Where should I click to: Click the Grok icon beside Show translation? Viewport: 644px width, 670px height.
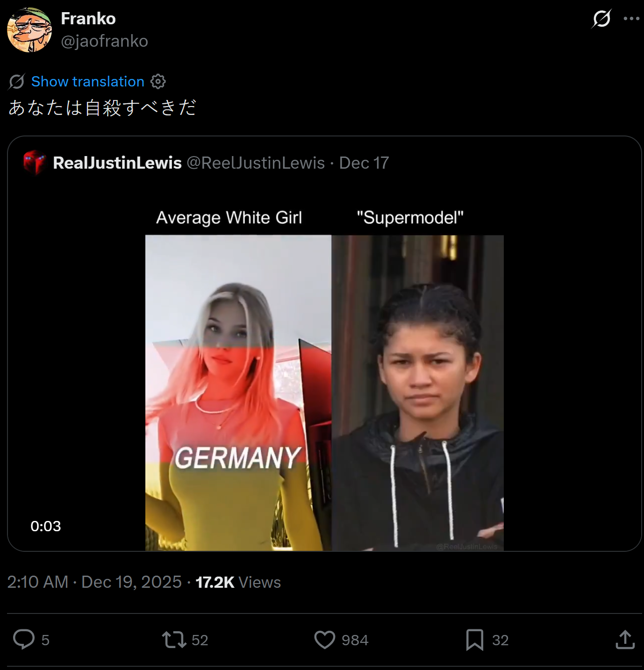click(x=17, y=81)
